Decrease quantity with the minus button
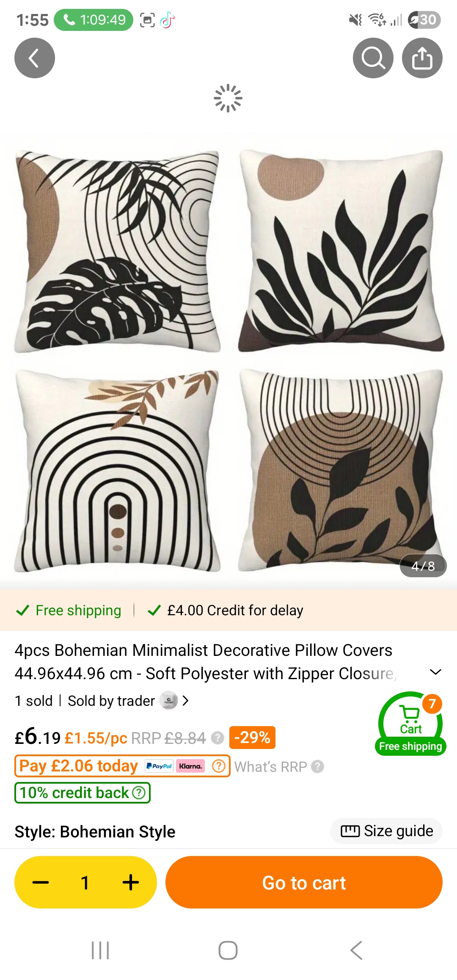 41,882
